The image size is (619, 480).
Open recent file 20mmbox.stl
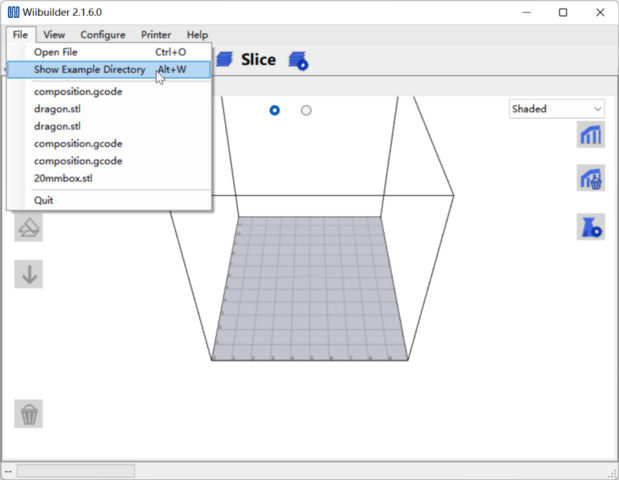click(x=64, y=178)
